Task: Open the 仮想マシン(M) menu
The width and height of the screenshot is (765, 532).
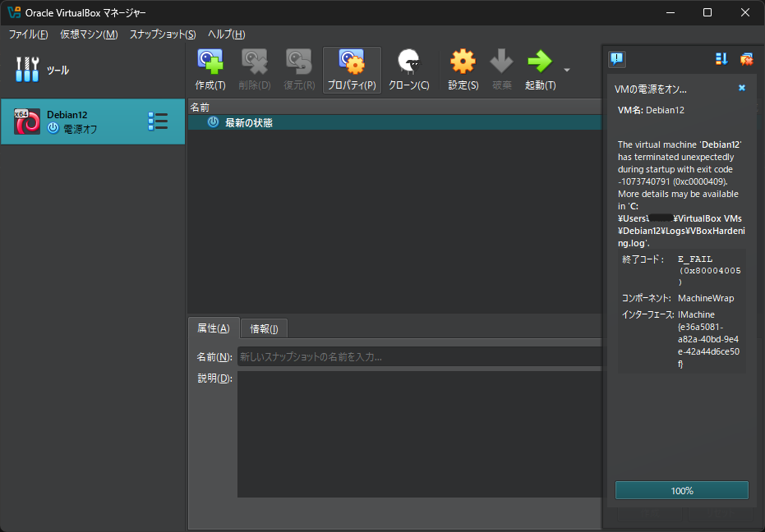Action: tap(89, 34)
